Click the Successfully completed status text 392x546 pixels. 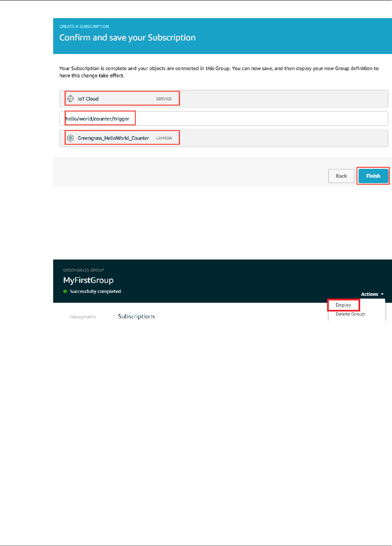click(95, 291)
